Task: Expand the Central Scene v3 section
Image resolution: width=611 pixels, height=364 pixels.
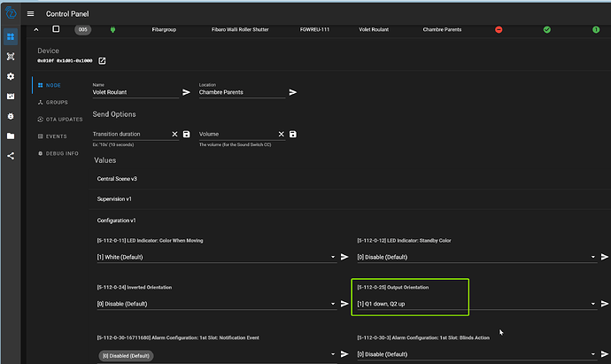Action: pyautogui.click(x=117, y=179)
